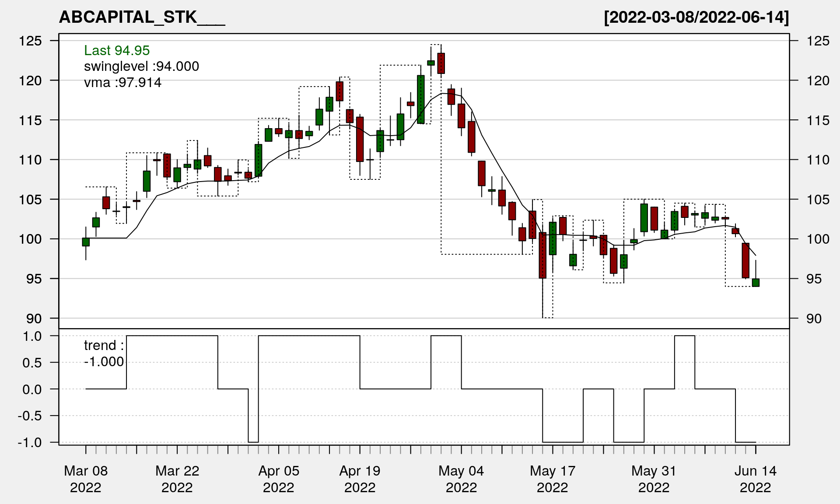840x504 pixels.
Task: Click the May 04 2022 axis label
Action: click(x=461, y=479)
